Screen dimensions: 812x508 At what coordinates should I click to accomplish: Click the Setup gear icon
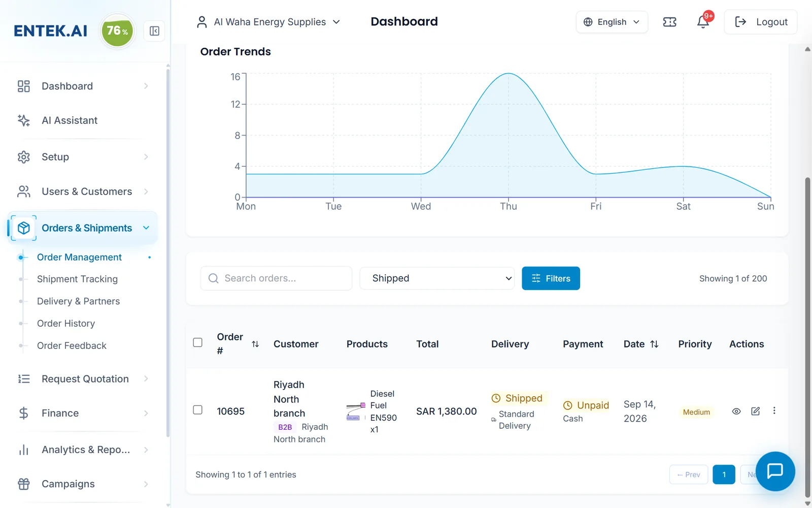click(24, 157)
